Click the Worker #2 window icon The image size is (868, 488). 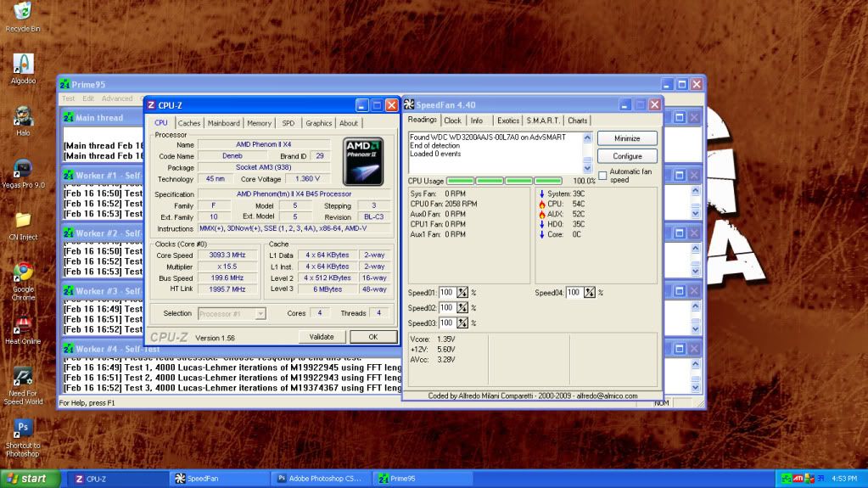69,233
